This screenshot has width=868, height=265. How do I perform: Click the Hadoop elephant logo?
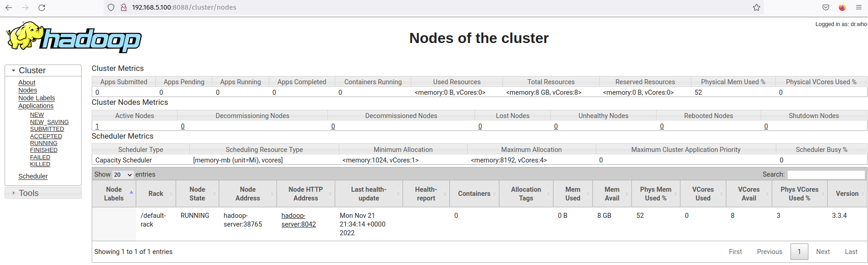click(x=74, y=37)
